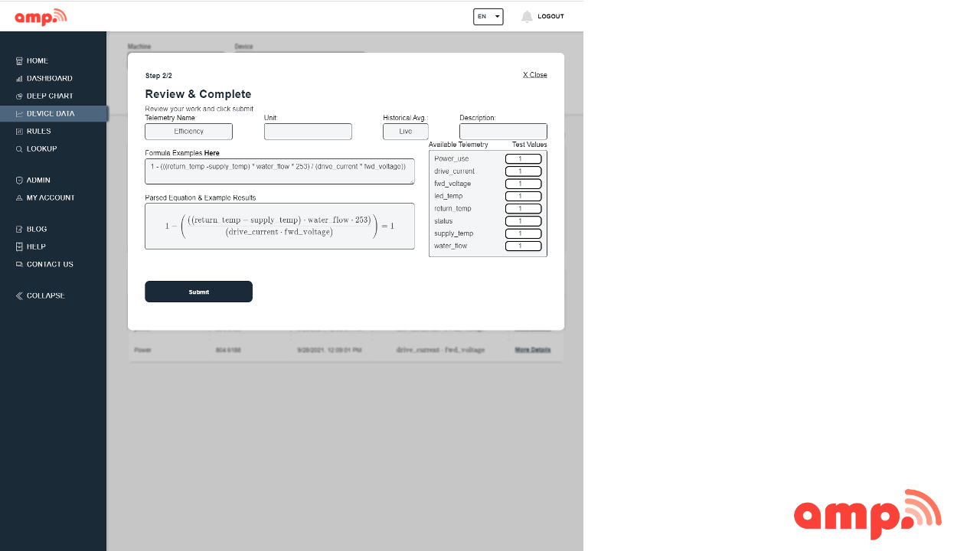The image size is (980, 551).
Task: Click the formula text area
Action: (x=279, y=171)
